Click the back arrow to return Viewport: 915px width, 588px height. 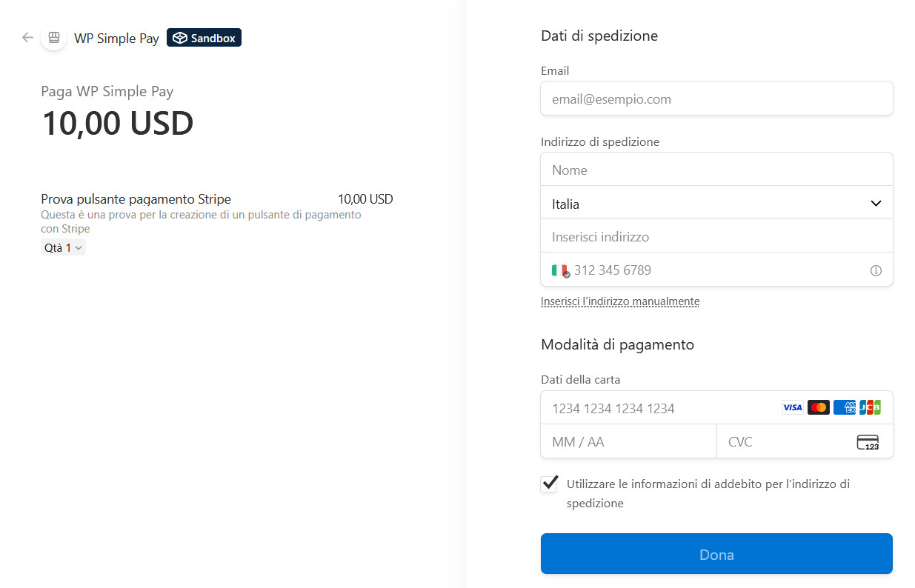coord(27,37)
